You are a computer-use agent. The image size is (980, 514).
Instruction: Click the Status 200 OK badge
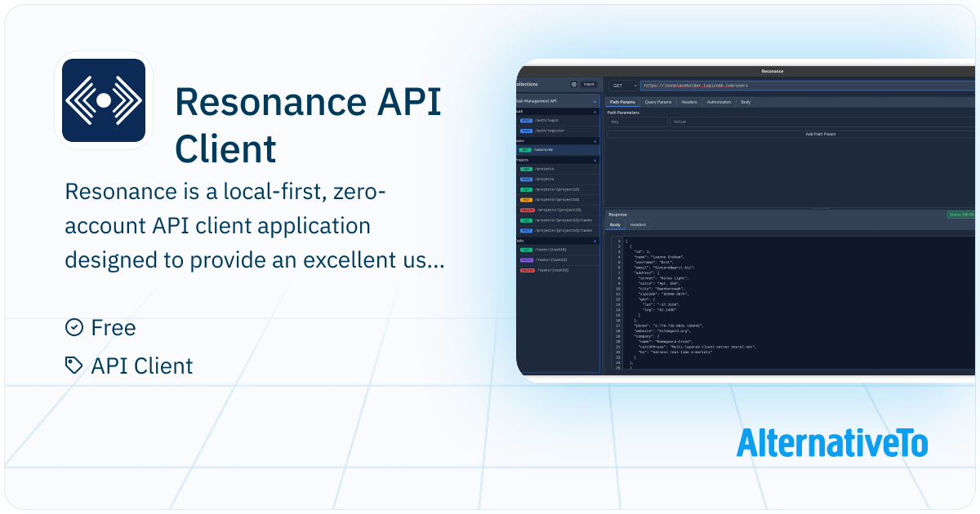[x=960, y=215]
